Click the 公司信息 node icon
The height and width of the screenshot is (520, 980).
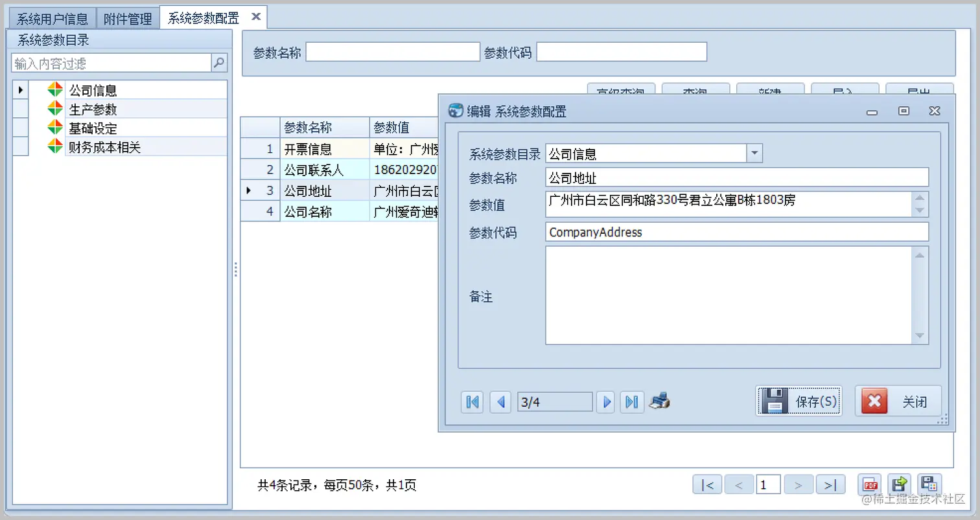[x=55, y=90]
